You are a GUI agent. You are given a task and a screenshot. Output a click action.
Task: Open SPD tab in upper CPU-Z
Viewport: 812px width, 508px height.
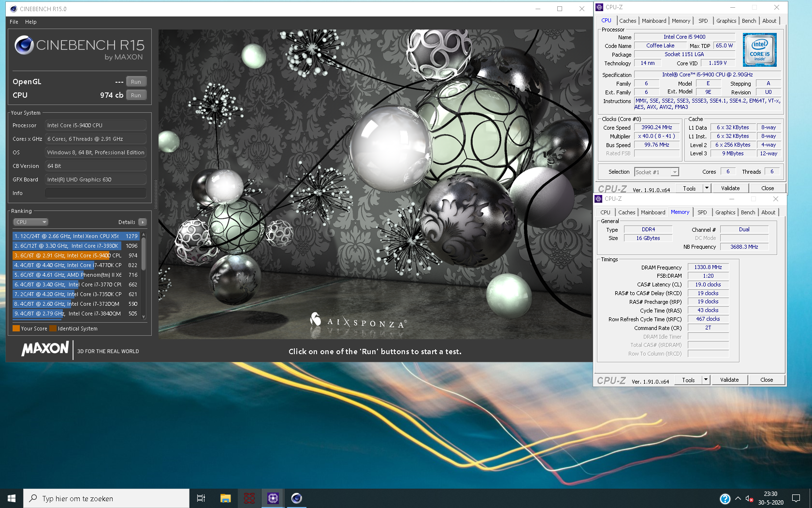coord(703,21)
